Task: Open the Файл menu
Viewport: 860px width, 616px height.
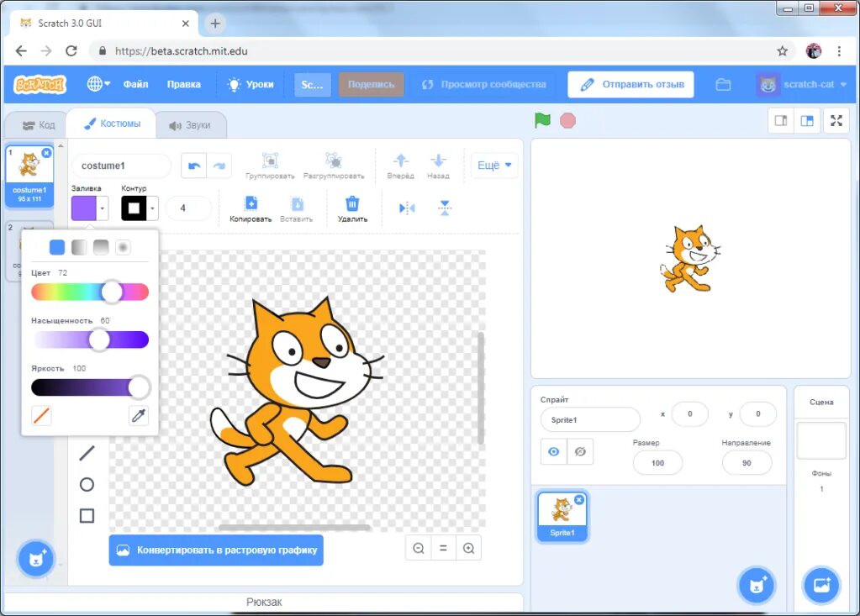Action: coord(135,84)
